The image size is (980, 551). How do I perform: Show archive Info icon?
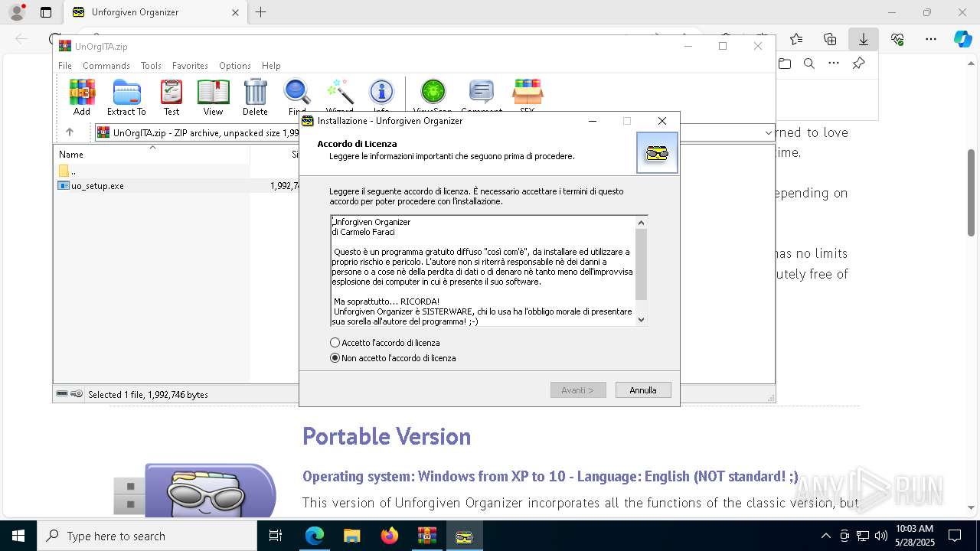point(381,97)
